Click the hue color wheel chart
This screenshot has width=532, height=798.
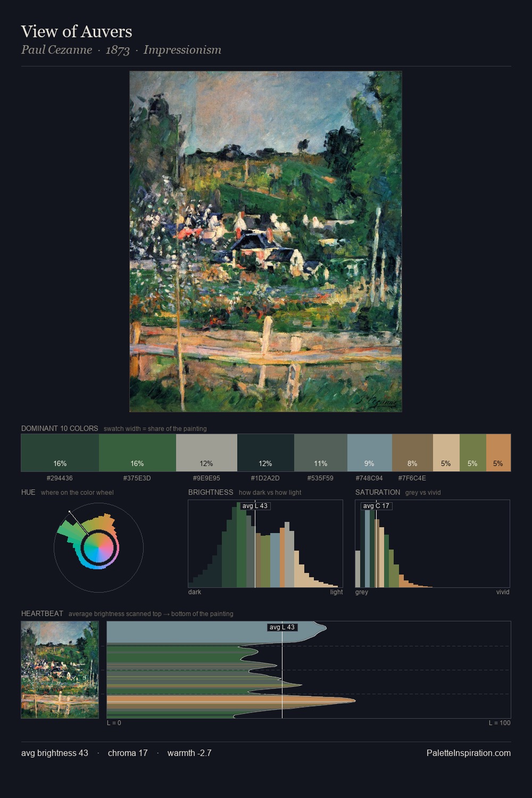98,547
